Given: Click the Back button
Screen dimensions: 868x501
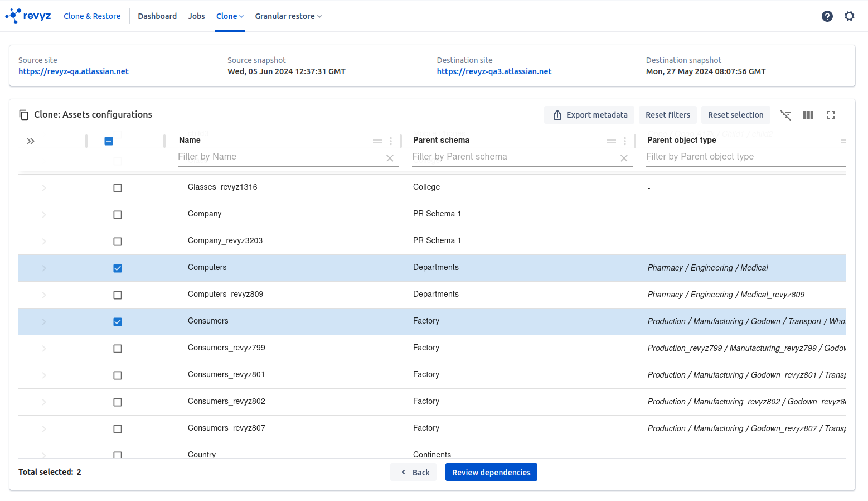Looking at the screenshot, I should [413, 472].
